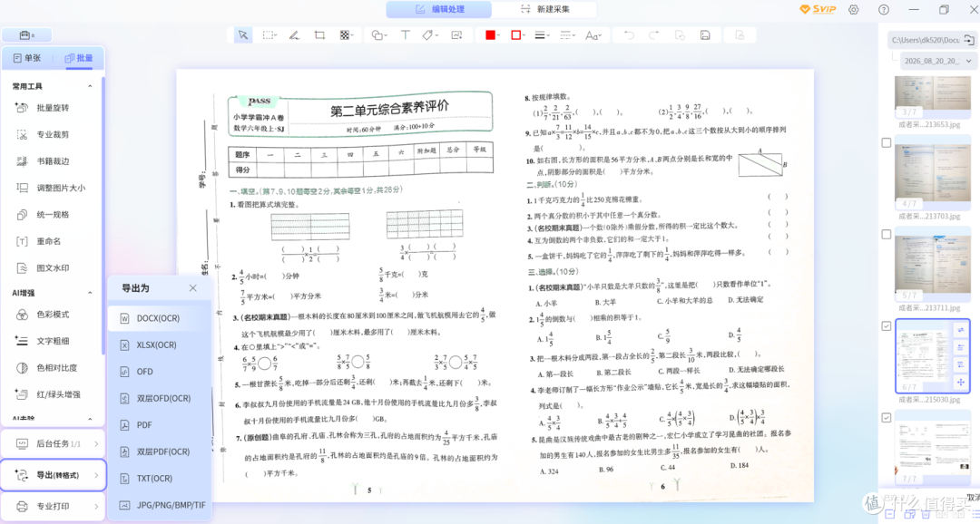Click 色彩模式 color mode
Image resolution: width=980 pixels, height=524 pixels.
tap(53, 315)
